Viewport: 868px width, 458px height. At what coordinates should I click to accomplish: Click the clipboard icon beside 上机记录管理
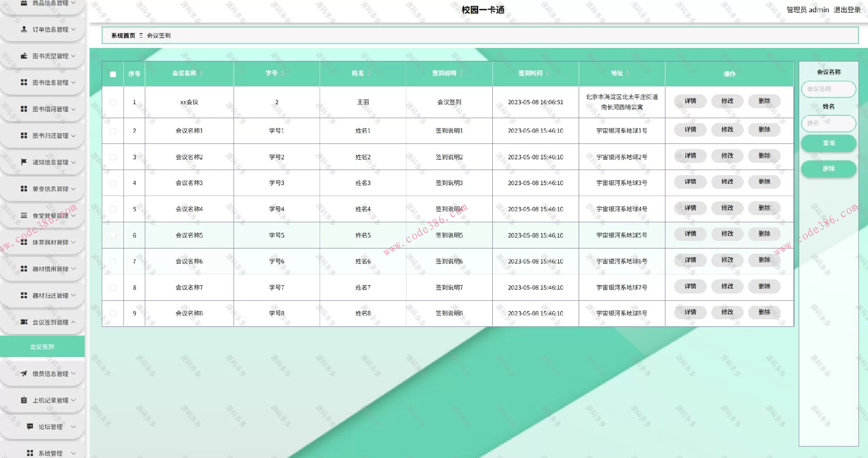[x=24, y=400]
